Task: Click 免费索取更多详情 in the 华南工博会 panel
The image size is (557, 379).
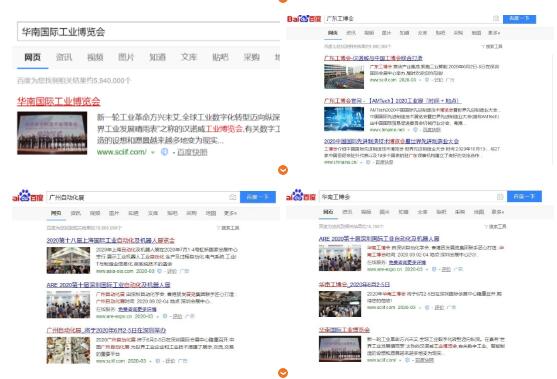Action: click(407, 262)
